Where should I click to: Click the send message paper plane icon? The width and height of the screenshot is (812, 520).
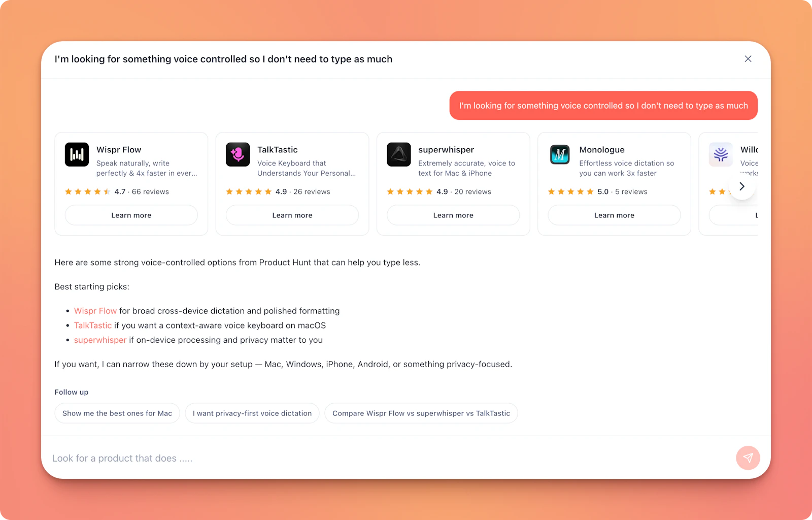pyautogui.click(x=748, y=458)
